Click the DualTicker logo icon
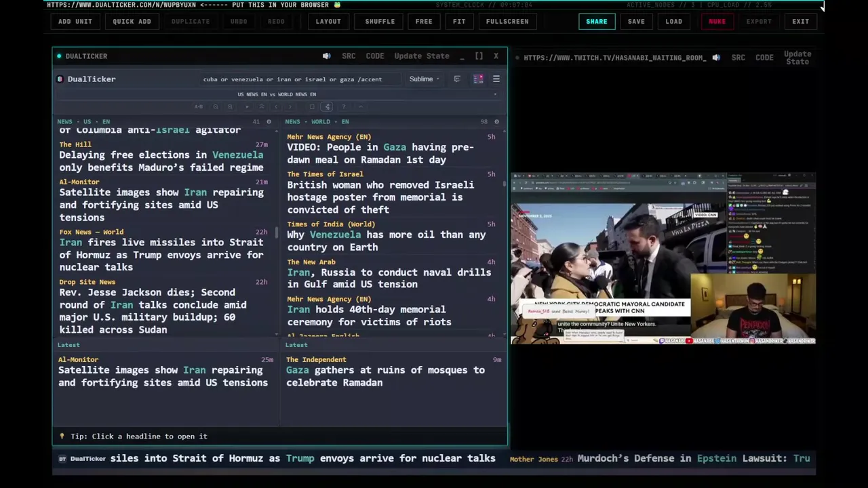 coord(60,79)
